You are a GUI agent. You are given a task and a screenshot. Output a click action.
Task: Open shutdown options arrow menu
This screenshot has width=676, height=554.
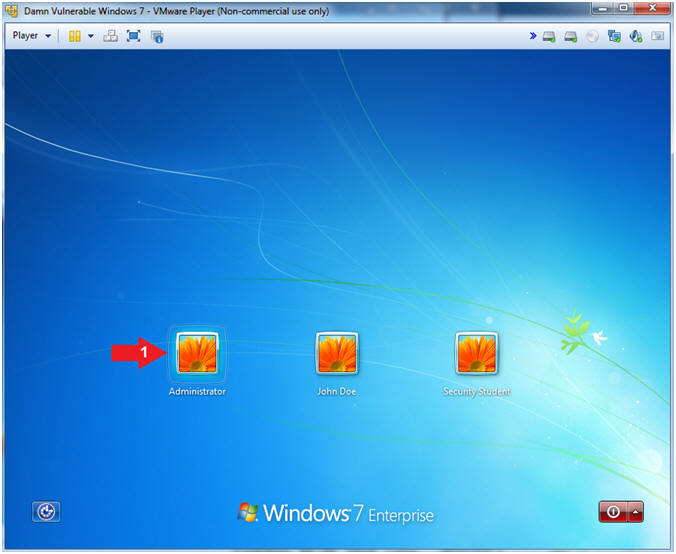pos(636,512)
